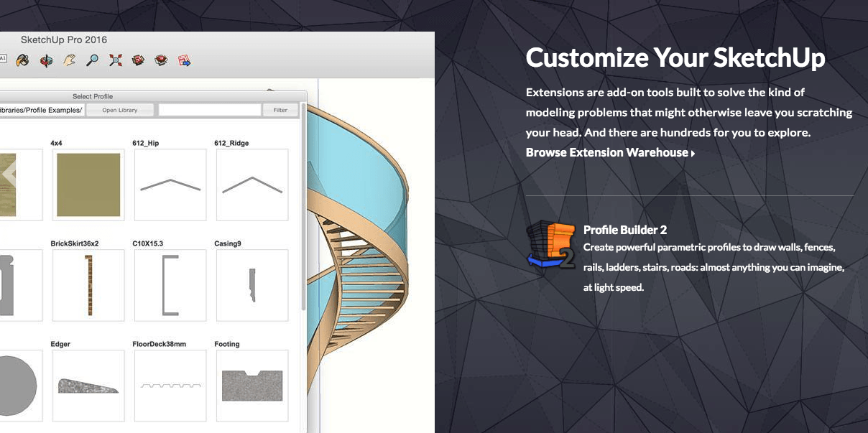
Task: Select the Zoom magnifier tool
Action: [92, 60]
